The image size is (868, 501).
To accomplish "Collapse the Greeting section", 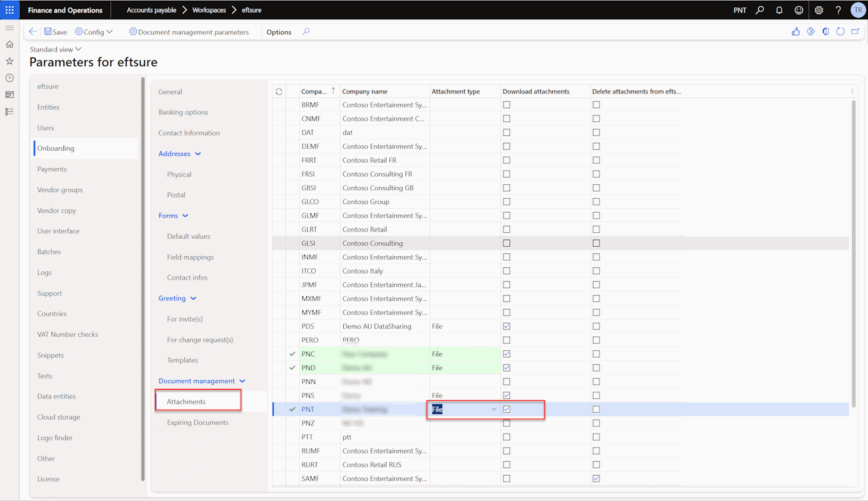I will point(178,298).
